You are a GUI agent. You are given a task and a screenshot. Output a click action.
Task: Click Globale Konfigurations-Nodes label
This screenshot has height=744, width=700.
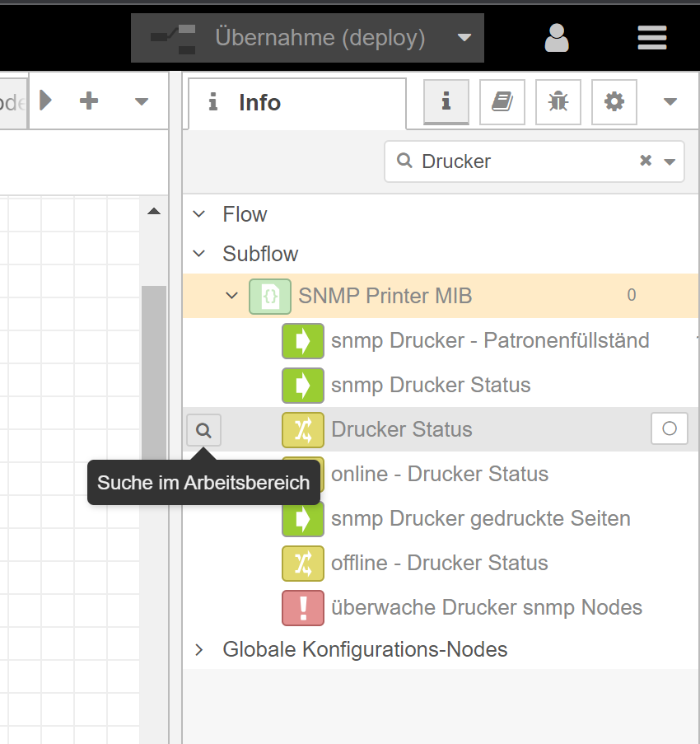365,649
